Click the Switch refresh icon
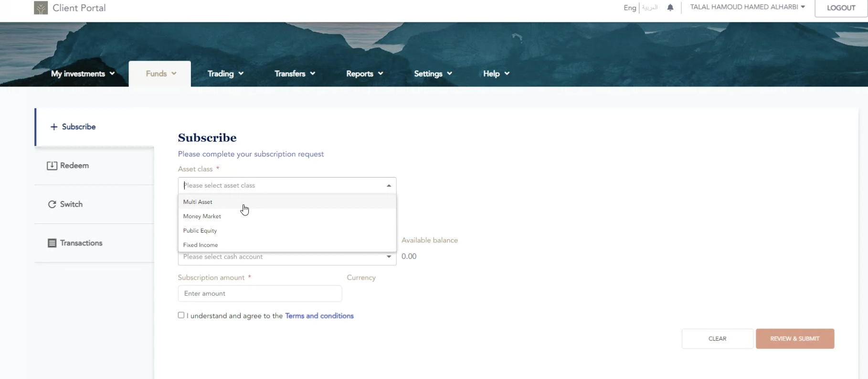The image size is (868, 379). (52, 204)
